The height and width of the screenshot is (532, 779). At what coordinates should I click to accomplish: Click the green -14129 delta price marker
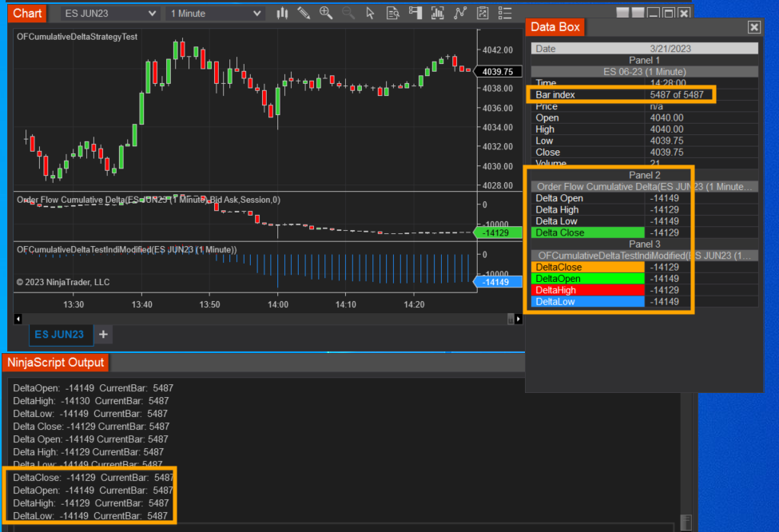point(498,232)
